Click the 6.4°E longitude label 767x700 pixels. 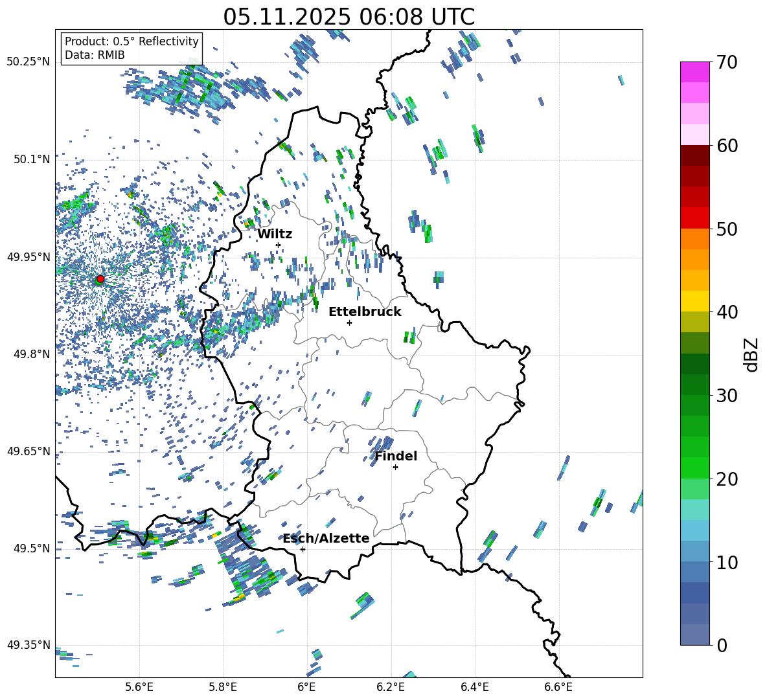click(474, 687)
